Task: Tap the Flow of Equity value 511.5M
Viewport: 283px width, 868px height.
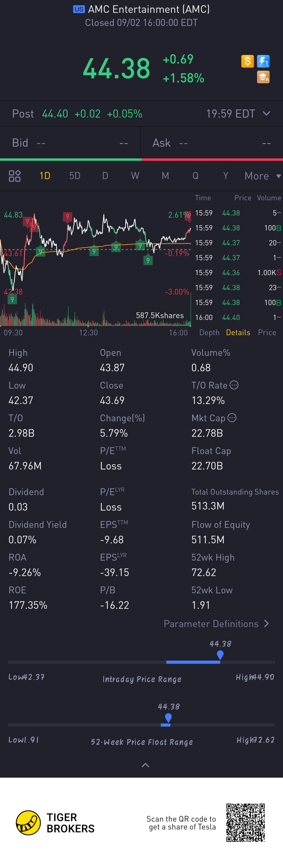Action: point(208,539)
